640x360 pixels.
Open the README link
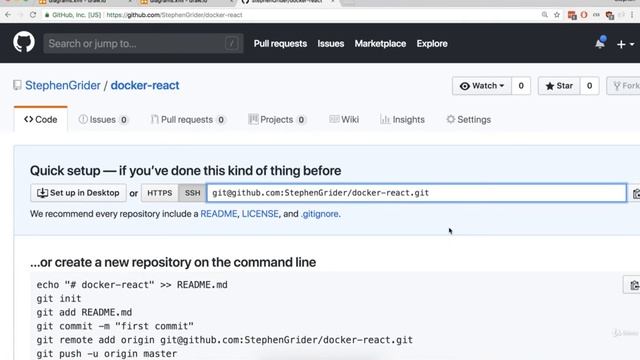(219, 214)
